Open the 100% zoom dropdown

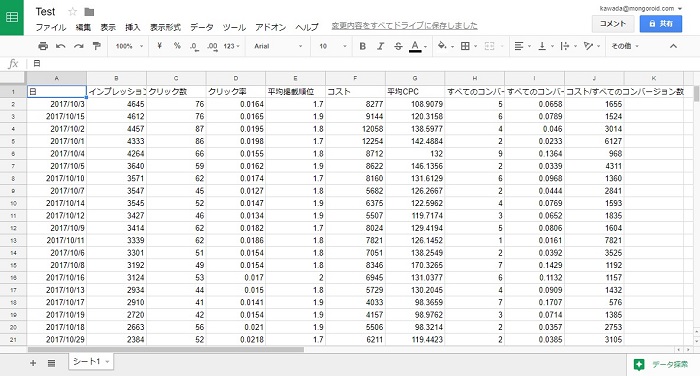click(x=129, y=46)
